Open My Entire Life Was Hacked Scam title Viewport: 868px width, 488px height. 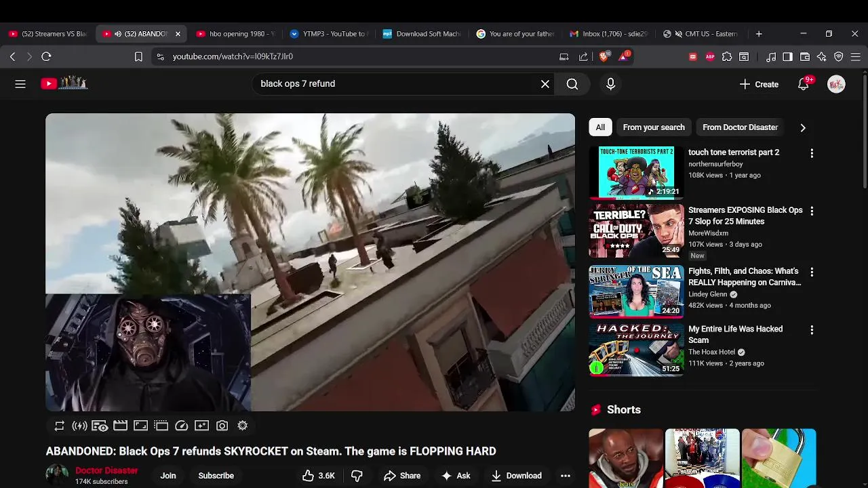coord(735,335)
